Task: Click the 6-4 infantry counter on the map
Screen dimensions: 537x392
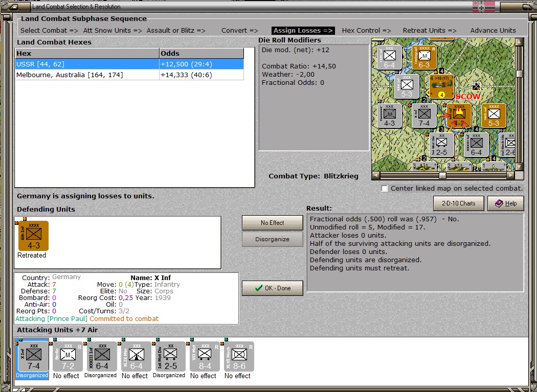Action: [x=389, y=57]
